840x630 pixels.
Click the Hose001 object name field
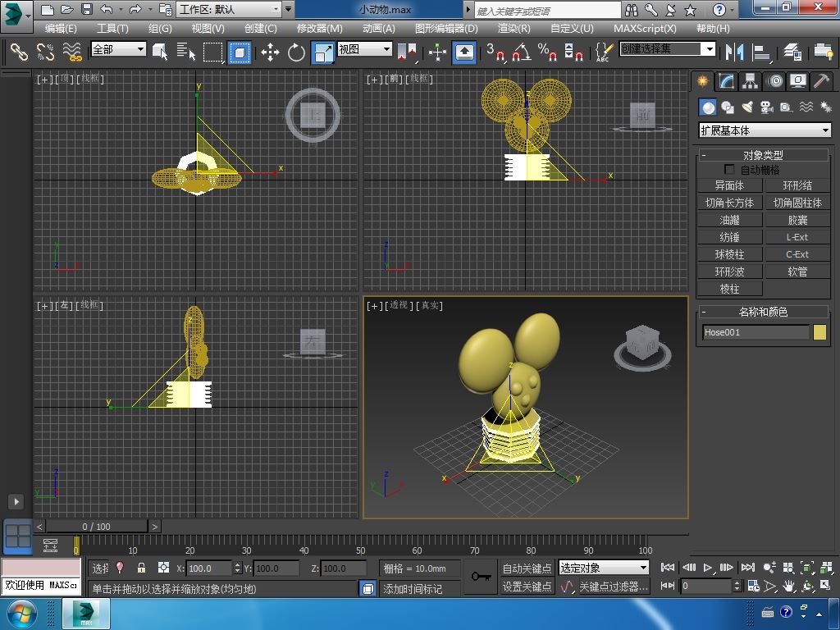pyautogui.click(x=756, y=332)
